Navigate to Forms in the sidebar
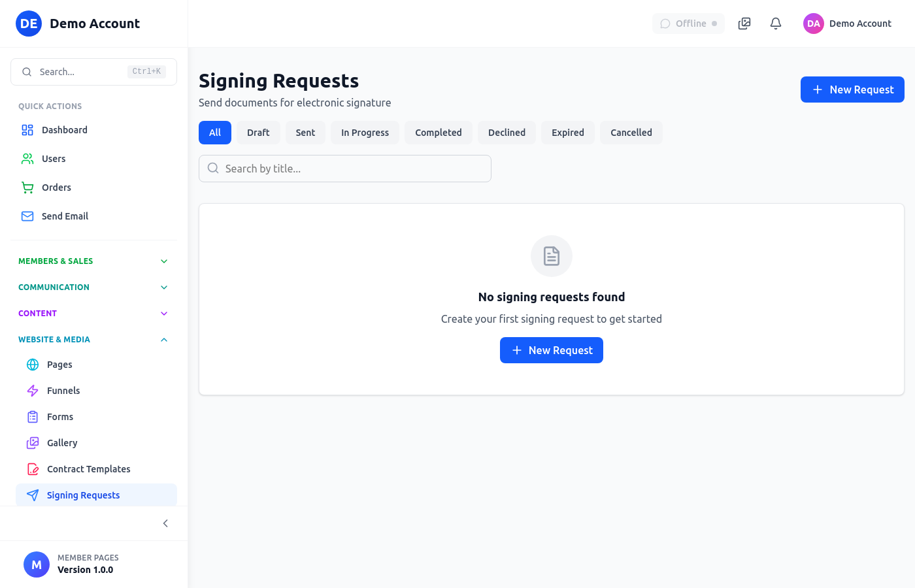The image size is (915, 588). [60, 417]
